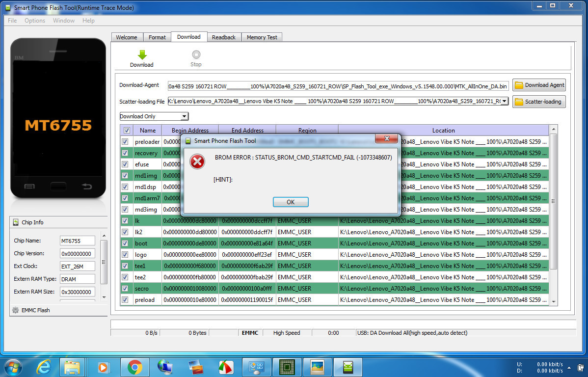Screen dimensions: 588x377
Task: Click the tee2 partition name cell
Action: 147,277
